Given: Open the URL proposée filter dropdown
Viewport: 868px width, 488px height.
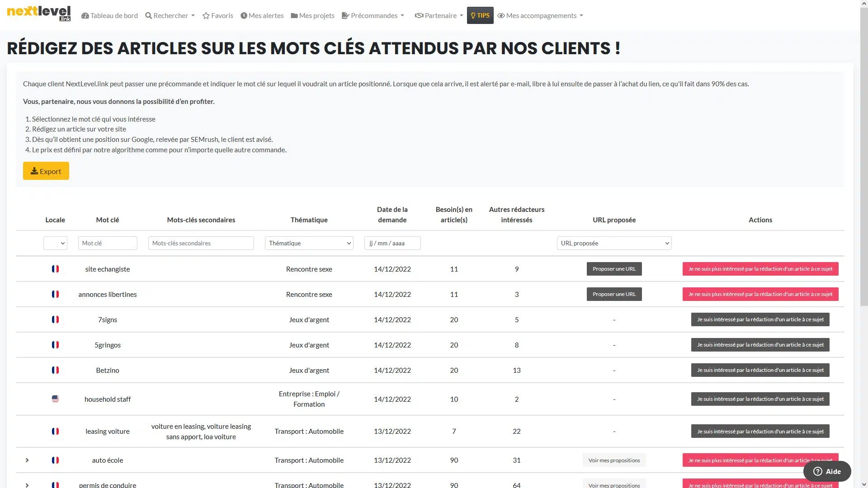Looking at the screenshot, I should point(614,243).
